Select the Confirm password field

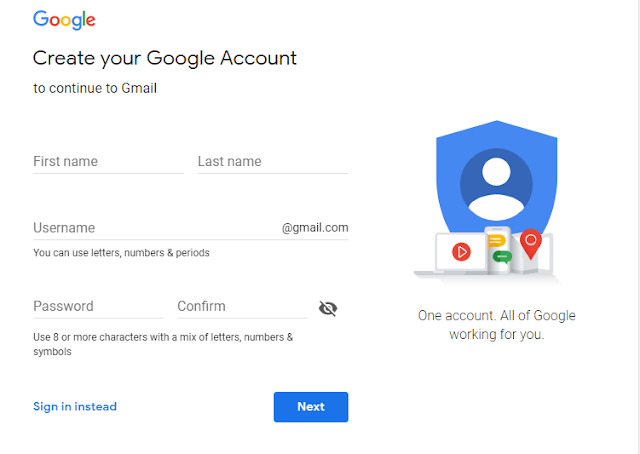[x=241, y=307]
